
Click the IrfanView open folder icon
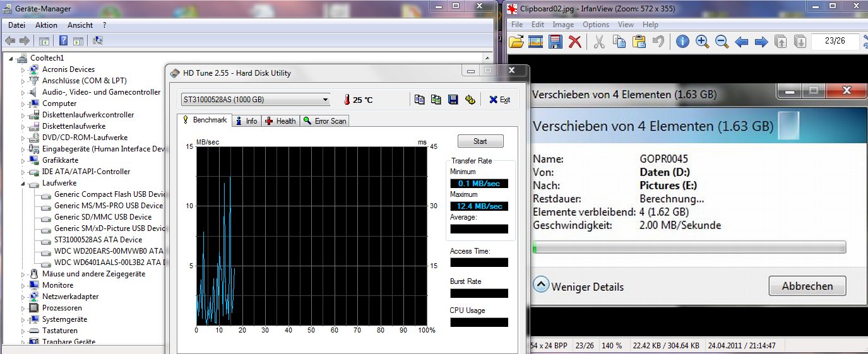(x=516, y=42)
